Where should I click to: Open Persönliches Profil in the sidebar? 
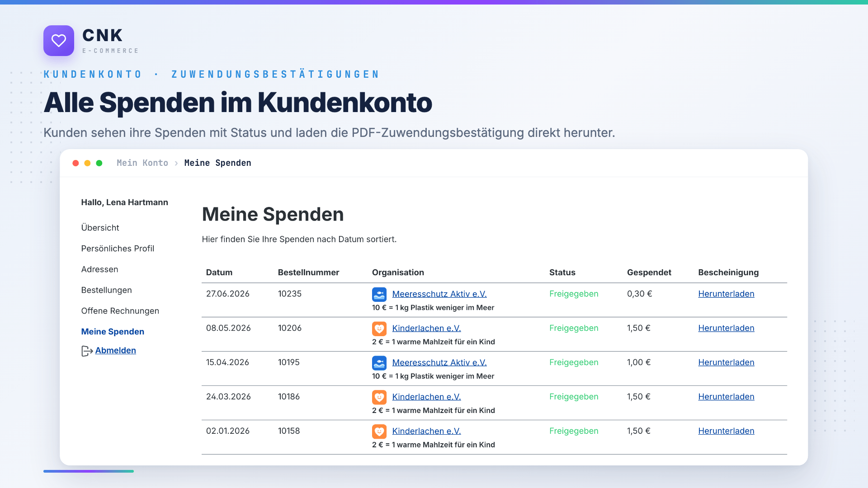(x=118, y=249)
